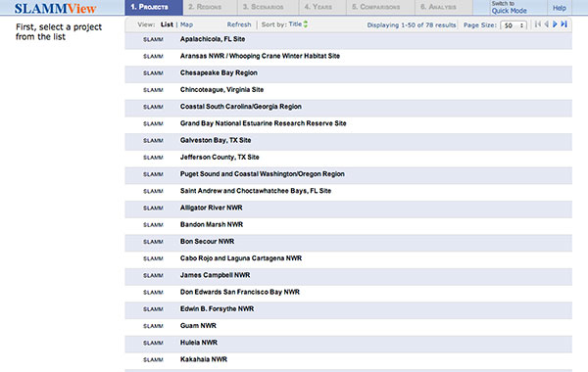This screenshot has width=588, height=372.
Task: Open Saint Andrew and Choctawhatchee Bays, FL Site
Action: coord(256,191)
